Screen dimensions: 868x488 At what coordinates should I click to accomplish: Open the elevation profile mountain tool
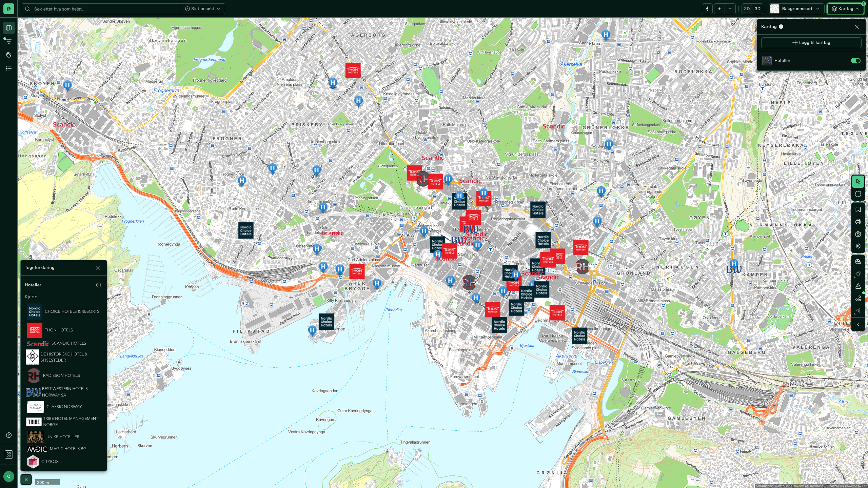[x=858, y=286]
